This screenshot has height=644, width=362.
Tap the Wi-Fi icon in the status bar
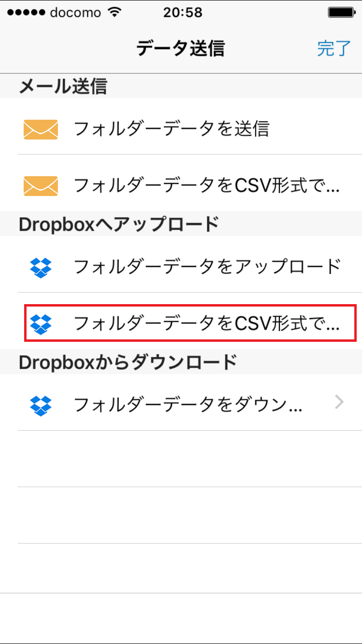pos(115,12)
